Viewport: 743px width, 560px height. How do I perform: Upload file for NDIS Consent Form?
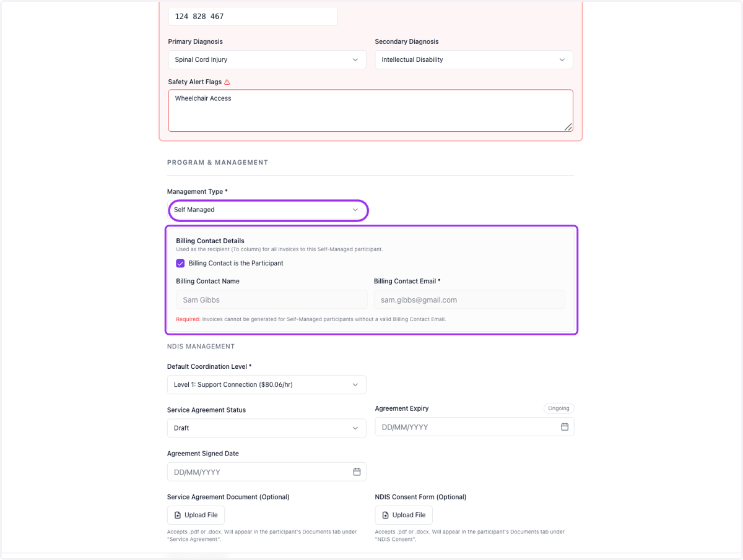tap(404, 515)
